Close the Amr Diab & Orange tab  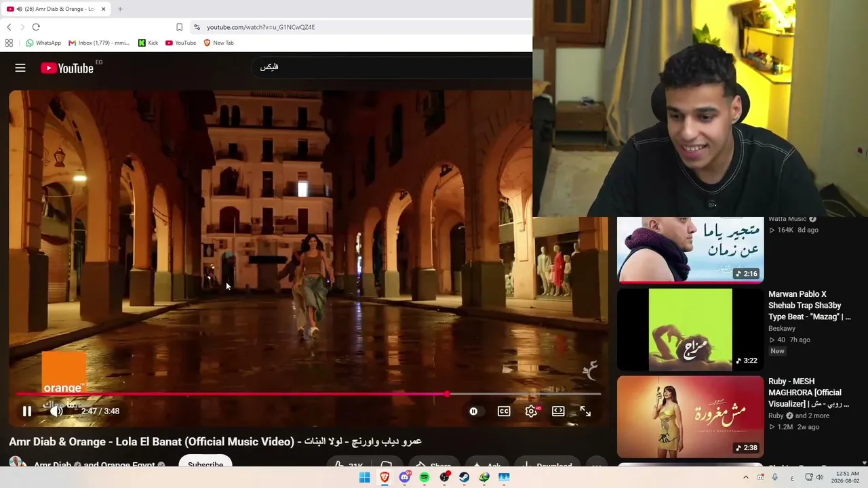pyautogui.click(x=104, y=9)
